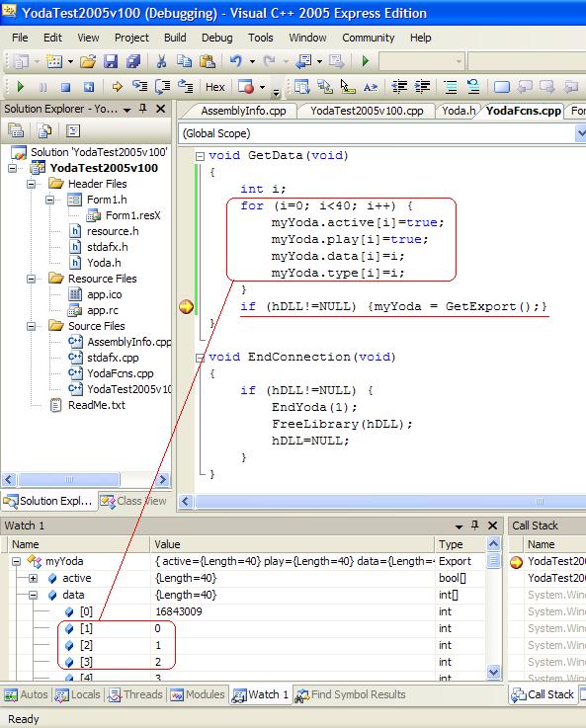The height and width of the screenshot is (728, 586).
Task: Click the Value column header in Watch
Action: click(292, 544)
